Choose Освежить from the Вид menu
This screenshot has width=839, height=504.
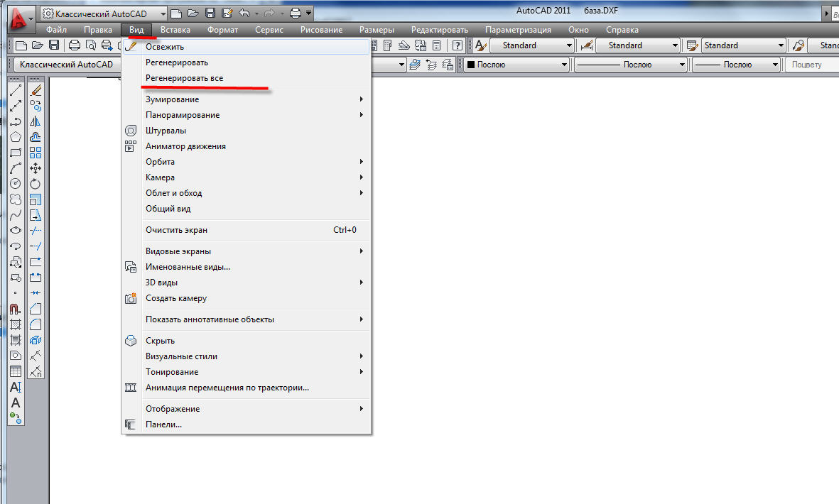[246, 47]
